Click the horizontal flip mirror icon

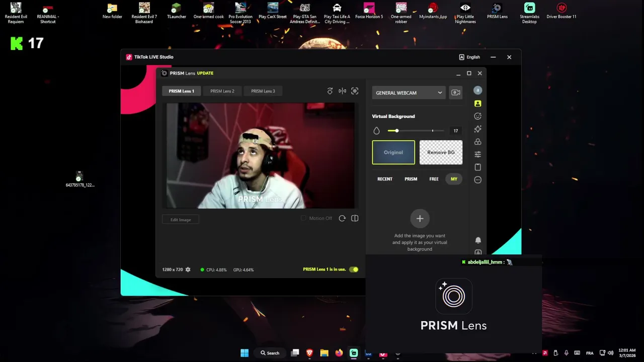point(342,91)
